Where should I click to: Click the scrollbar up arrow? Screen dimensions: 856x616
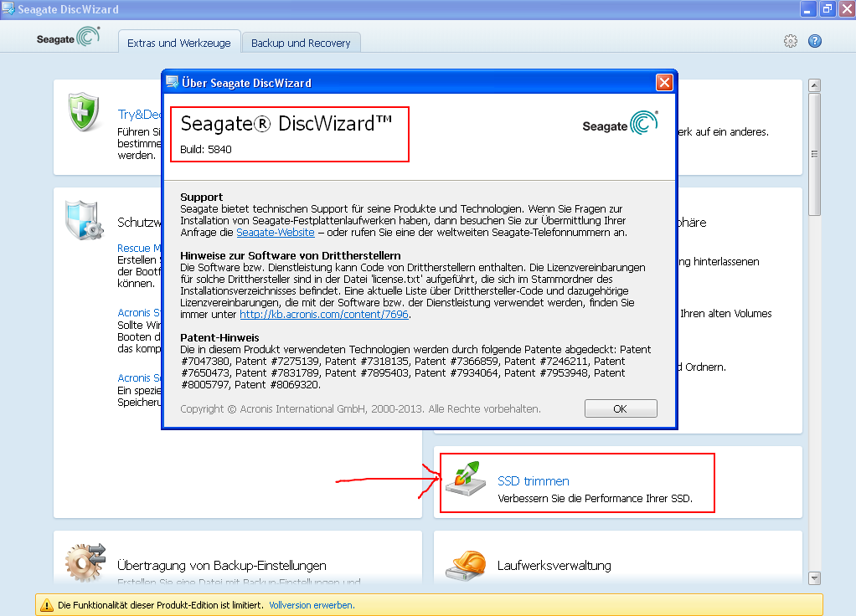pos(814,85)
